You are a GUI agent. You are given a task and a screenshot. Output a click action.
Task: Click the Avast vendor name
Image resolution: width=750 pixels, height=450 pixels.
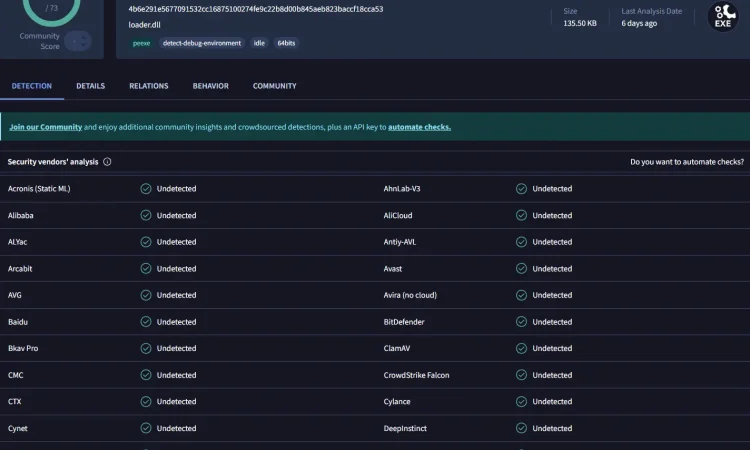[392, 268]
